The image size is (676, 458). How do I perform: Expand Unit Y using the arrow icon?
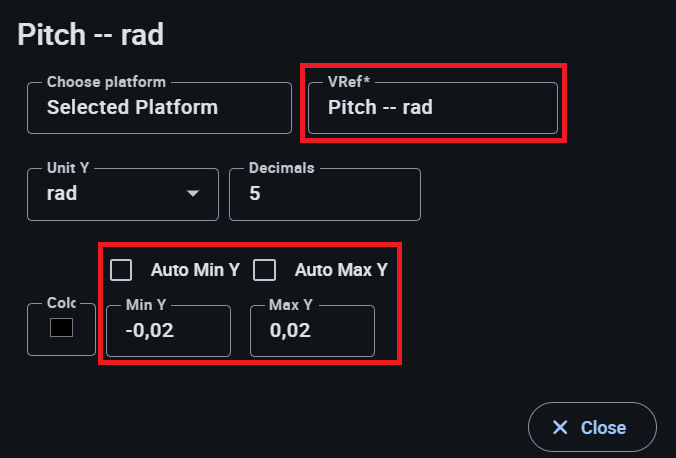coord(193,194)
